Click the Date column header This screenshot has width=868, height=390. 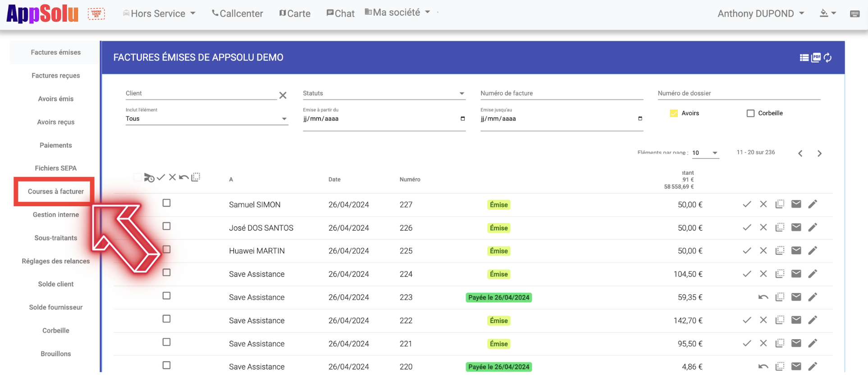pyautogui.click(x=334, y=179)
